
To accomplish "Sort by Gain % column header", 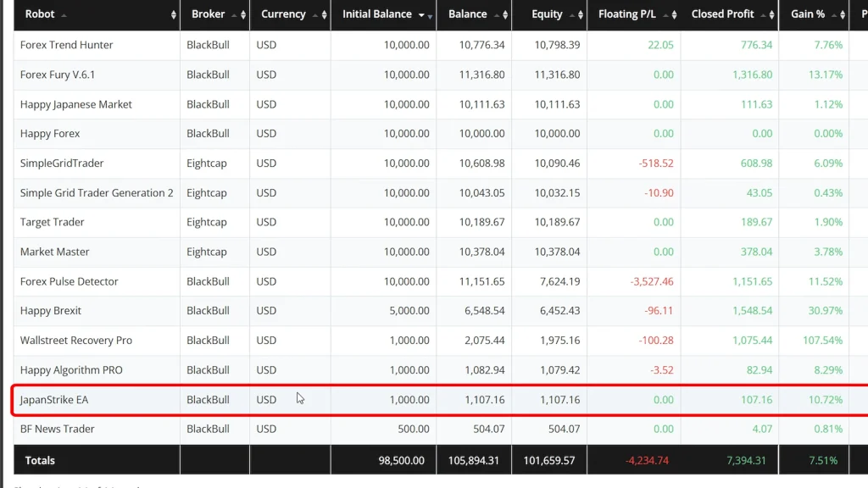I will pyautogui.click(x=808, y=14).
